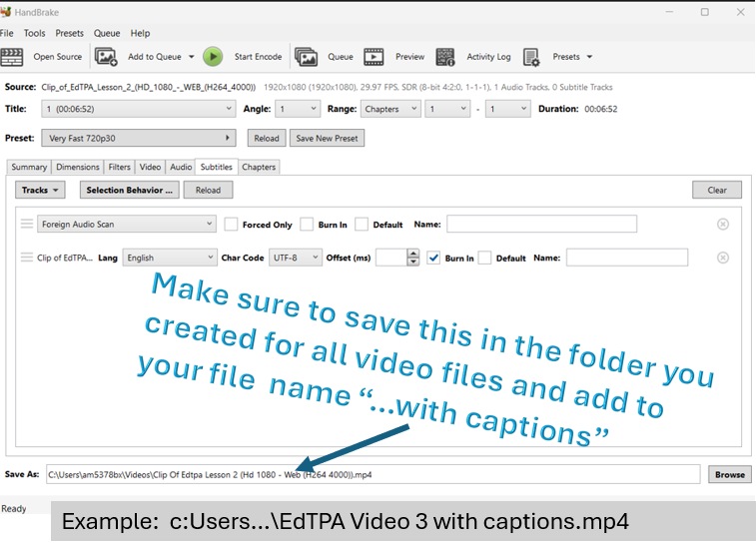
Task: Open the Tools menu
Action: [x=35, y=33]
